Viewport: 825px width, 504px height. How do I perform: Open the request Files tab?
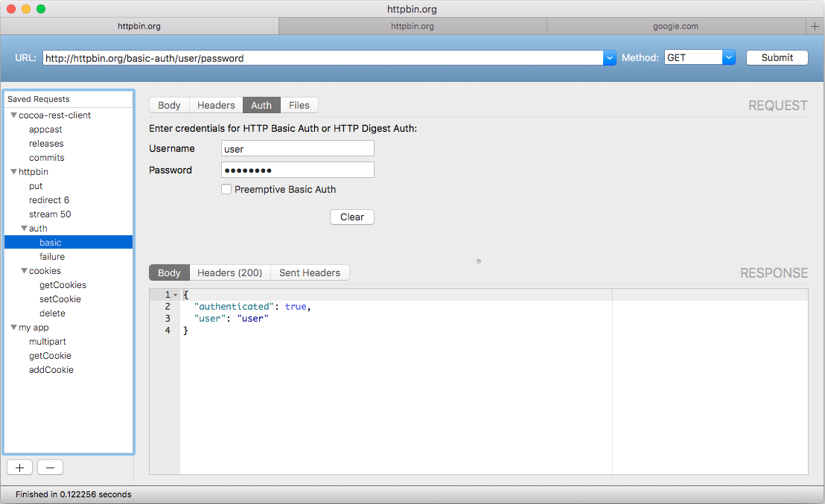299,105
